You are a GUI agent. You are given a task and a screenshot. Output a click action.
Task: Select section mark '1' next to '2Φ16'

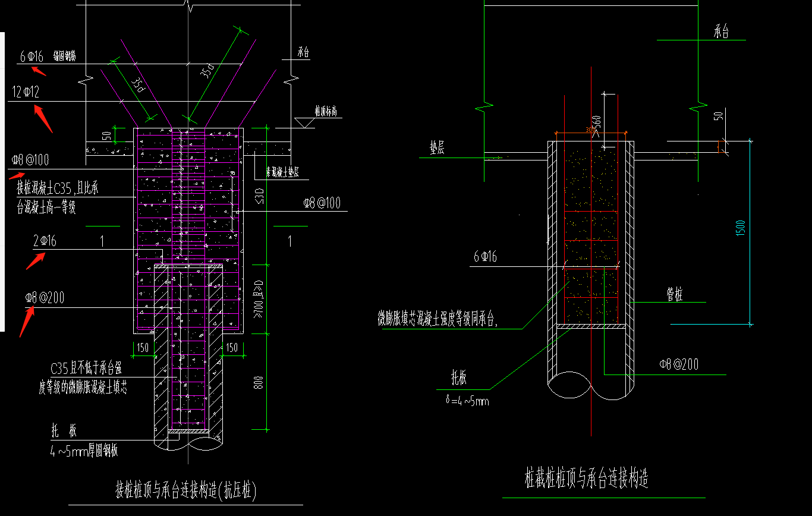point(102,241)
